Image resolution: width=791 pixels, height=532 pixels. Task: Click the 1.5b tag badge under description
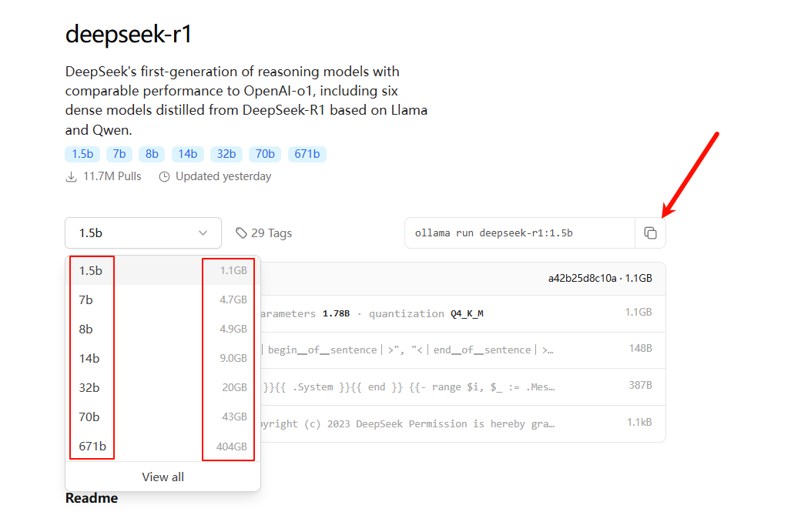(82, 154)
